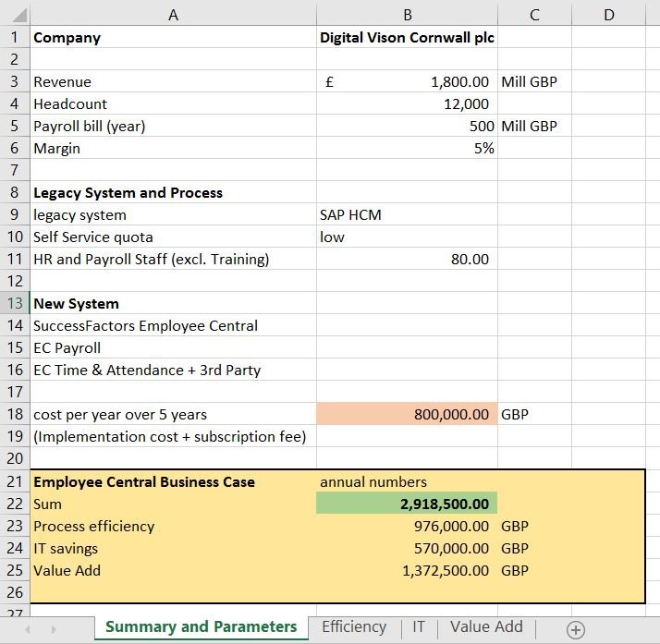Viewport: 660px width, 644px height.
Task: Select Process efficiency value 976,000.00
Action: (407, 526)
